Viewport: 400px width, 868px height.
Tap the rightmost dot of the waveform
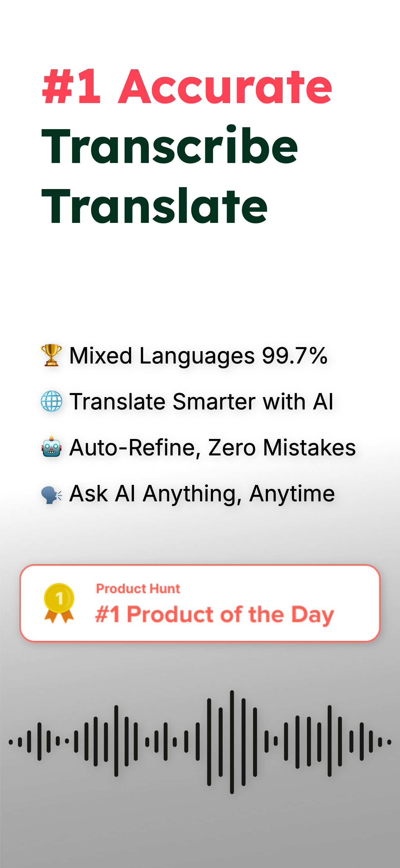[389, 742]
